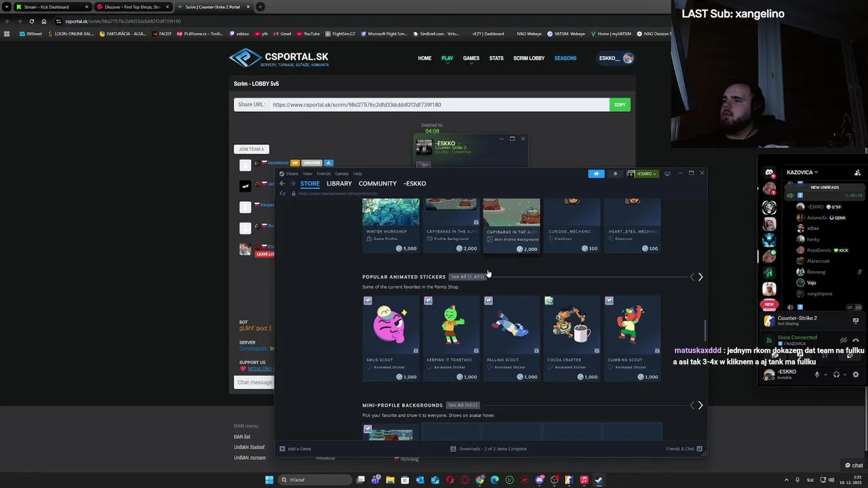Select the Keeping It Together sticker

coord(451,339)
